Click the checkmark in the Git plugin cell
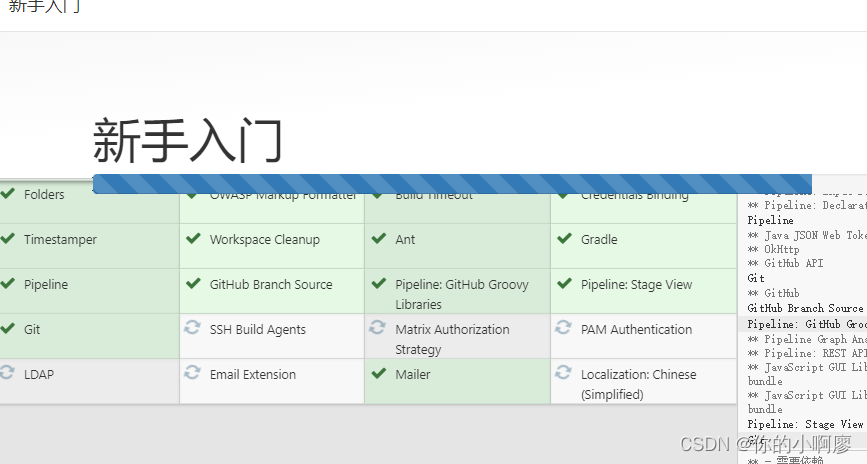This screenshot has height=464, width=867. (x=7, y=329)
